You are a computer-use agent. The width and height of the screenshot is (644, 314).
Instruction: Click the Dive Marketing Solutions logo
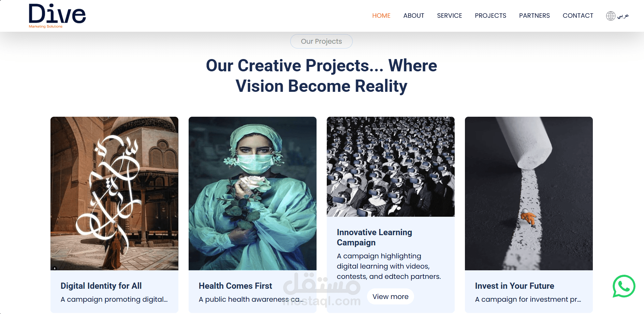(x=57, y=16)
